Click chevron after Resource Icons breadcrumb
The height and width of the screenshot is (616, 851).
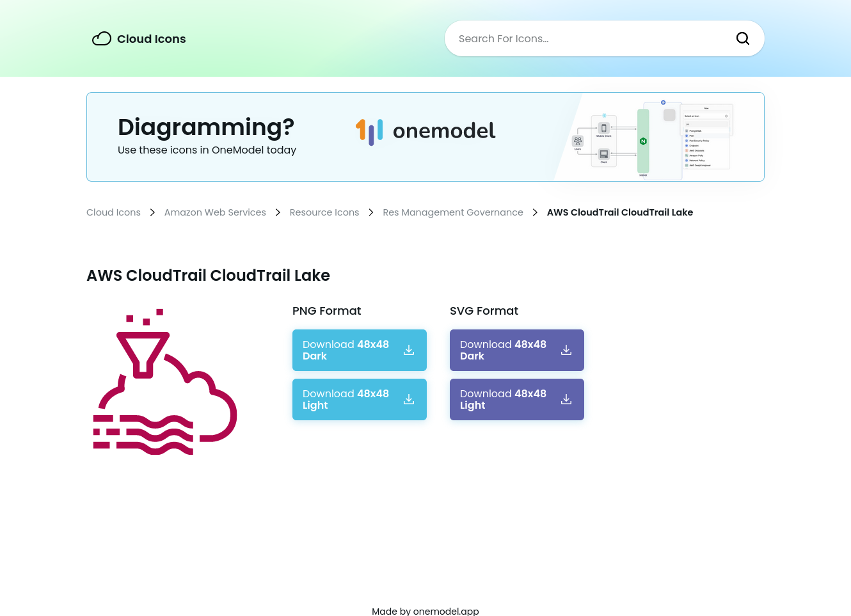[x=371, y=212]
